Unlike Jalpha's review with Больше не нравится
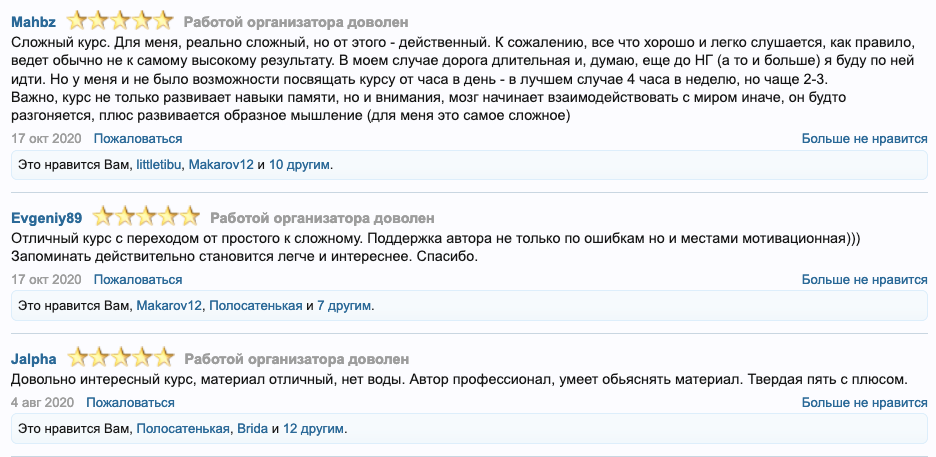Viewport: 936px width, 457px height. pos(864,402)
